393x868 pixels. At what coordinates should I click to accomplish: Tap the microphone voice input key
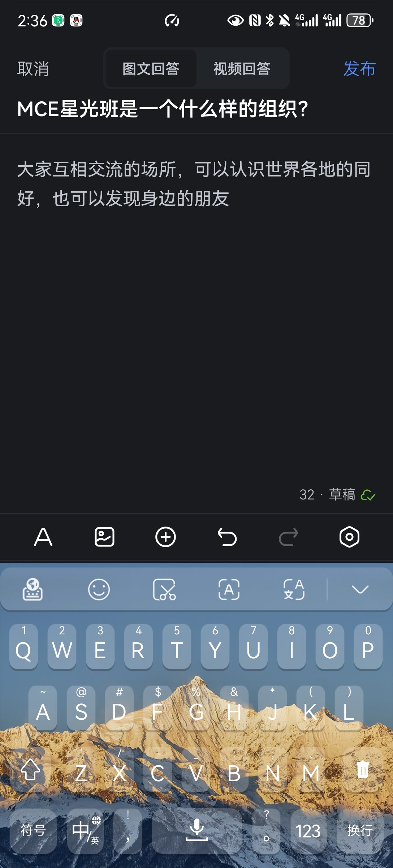(x=197, y=831)
